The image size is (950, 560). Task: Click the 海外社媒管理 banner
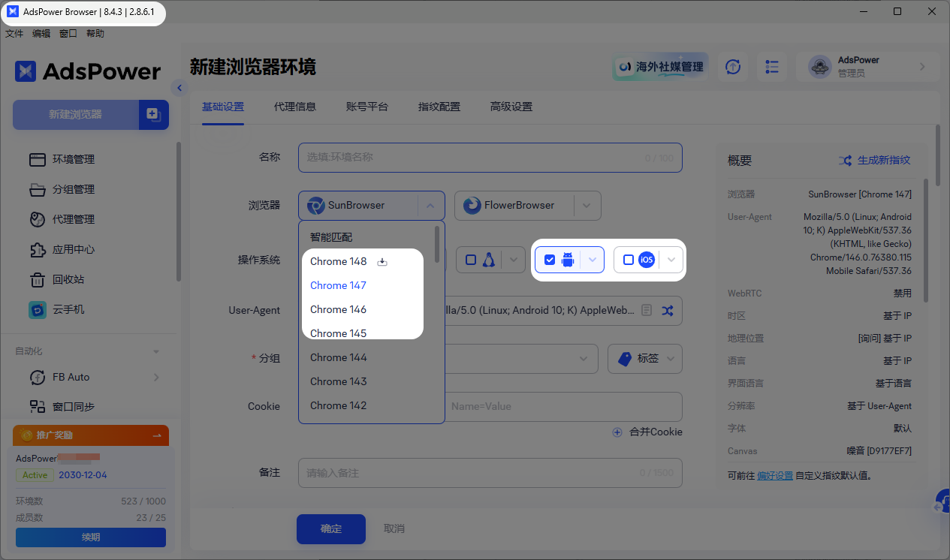[x=661, y=67]
